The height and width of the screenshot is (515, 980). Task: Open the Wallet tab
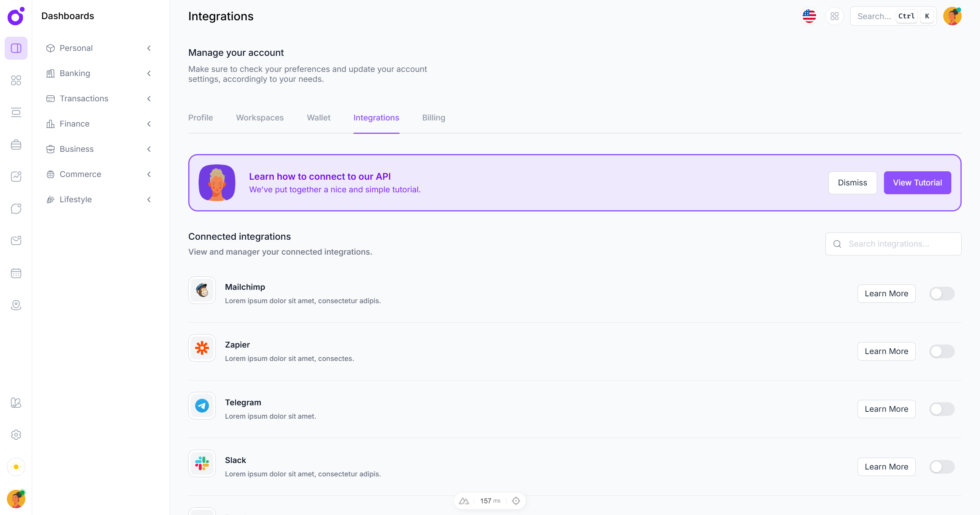coord(318,118)
